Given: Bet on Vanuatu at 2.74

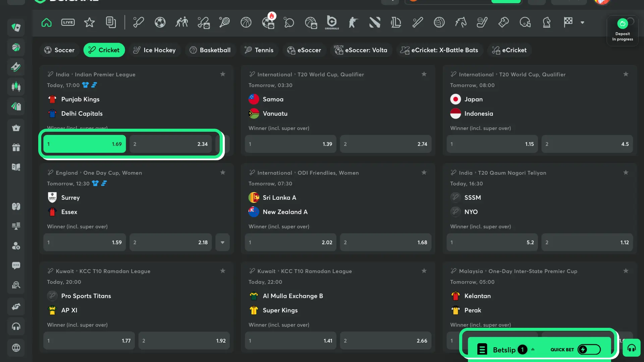Looking at the screenshot, I should [x=386, y=144].
